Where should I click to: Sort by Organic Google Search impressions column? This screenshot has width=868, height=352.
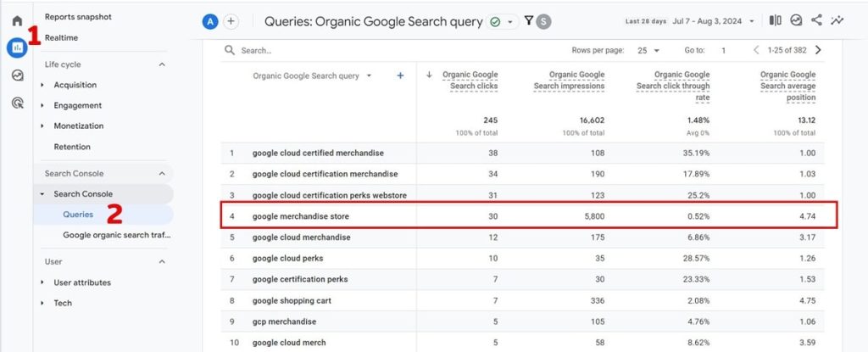click(x=569, y=81)
